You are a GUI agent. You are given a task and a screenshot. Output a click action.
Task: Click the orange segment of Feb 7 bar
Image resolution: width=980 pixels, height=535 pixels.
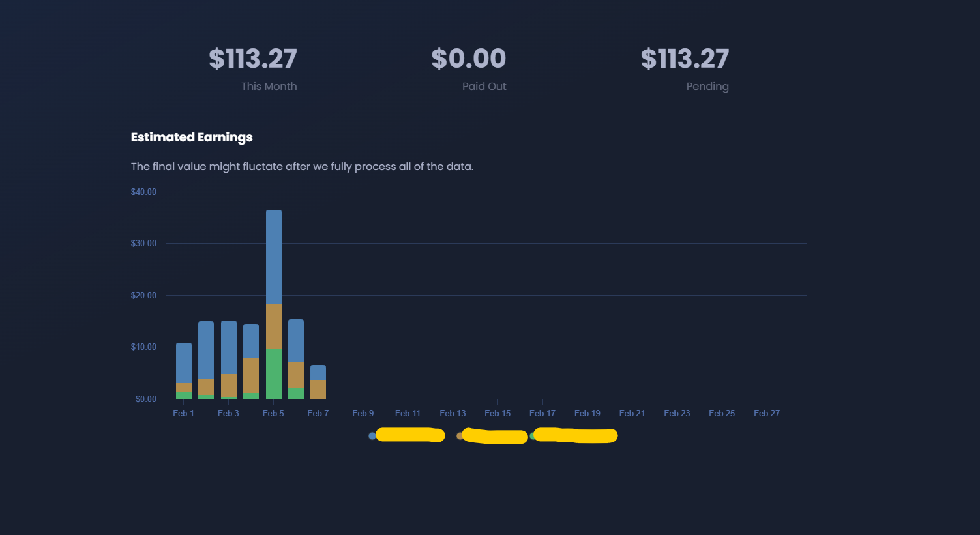318,389
